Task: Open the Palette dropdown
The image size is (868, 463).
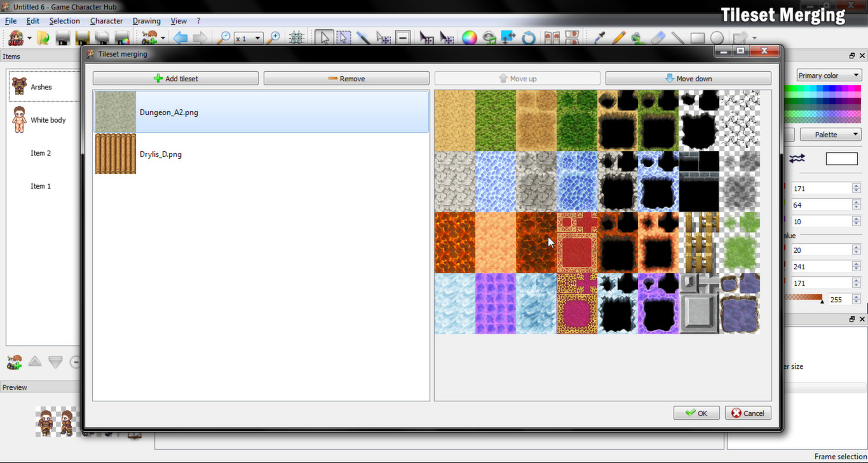Action: pyautogui.click(x=830, y=134)
